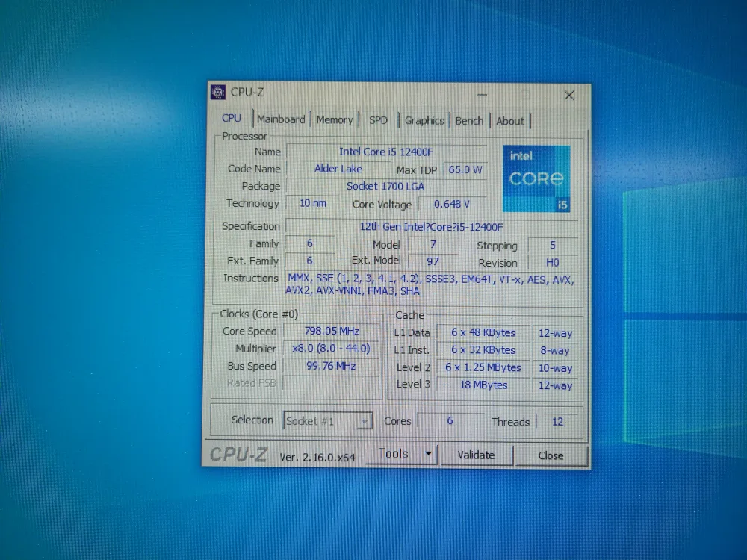
Task: Click the Max TDP value 65.0 W
Action: pos(465,170)
